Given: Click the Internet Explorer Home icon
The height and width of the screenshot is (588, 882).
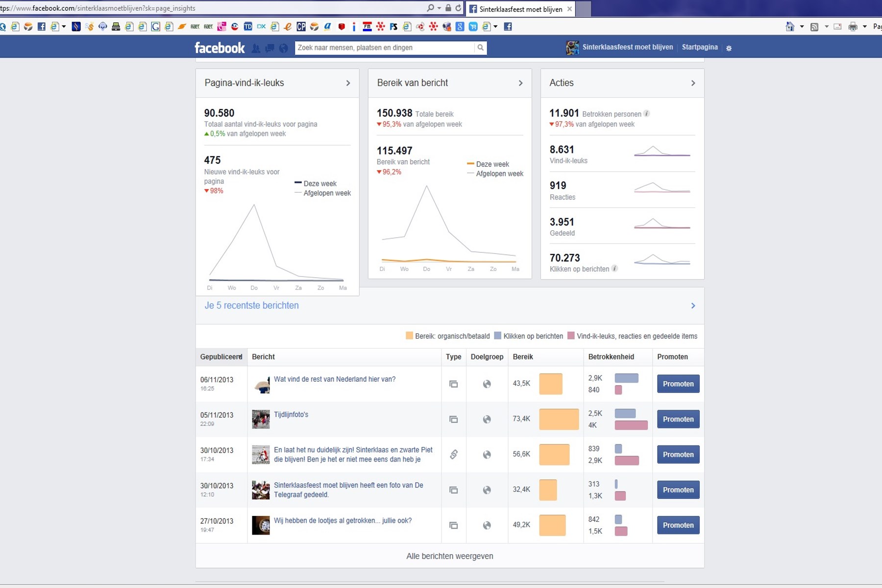Looking at the screenshot, I should (790, 26).
